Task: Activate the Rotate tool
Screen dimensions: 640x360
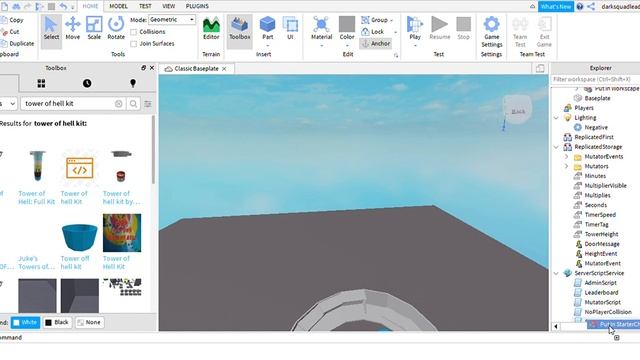Action: [x=116, y=29]
